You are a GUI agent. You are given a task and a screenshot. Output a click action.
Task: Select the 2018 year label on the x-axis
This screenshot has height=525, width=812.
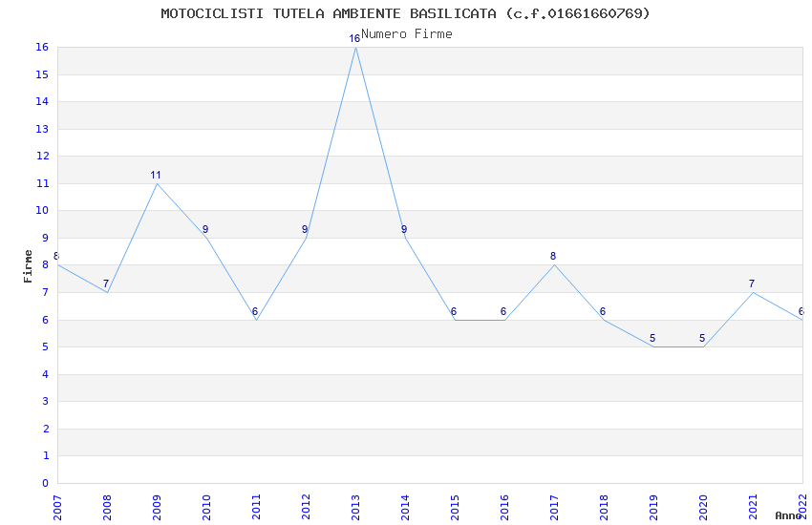click(605, 508)
